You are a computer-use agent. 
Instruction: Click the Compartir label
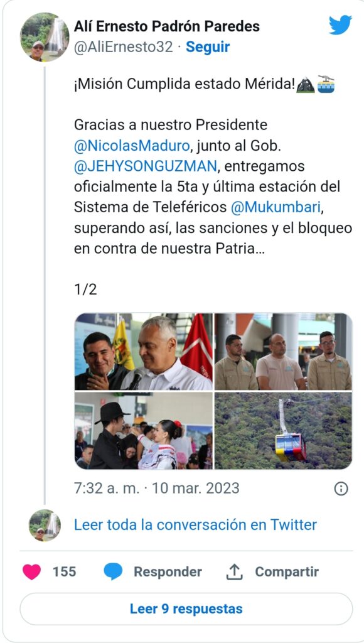click(x=287, y=571)
